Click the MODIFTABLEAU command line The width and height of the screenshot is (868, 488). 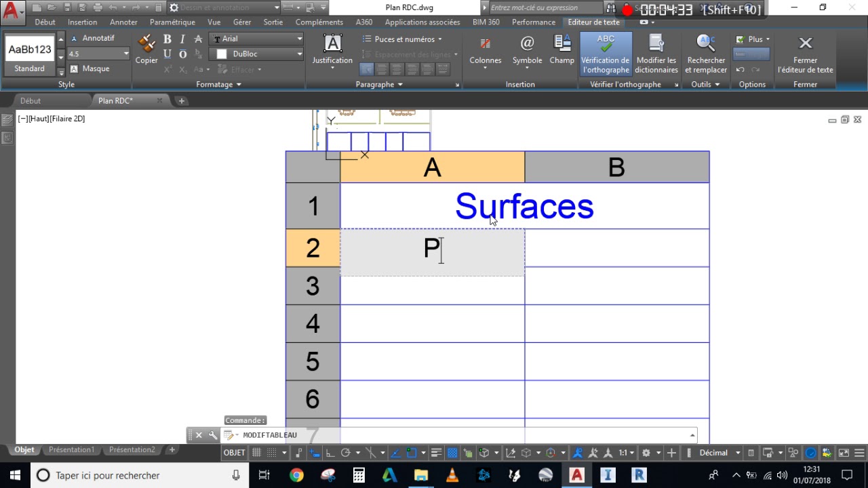tap(461, 435)
